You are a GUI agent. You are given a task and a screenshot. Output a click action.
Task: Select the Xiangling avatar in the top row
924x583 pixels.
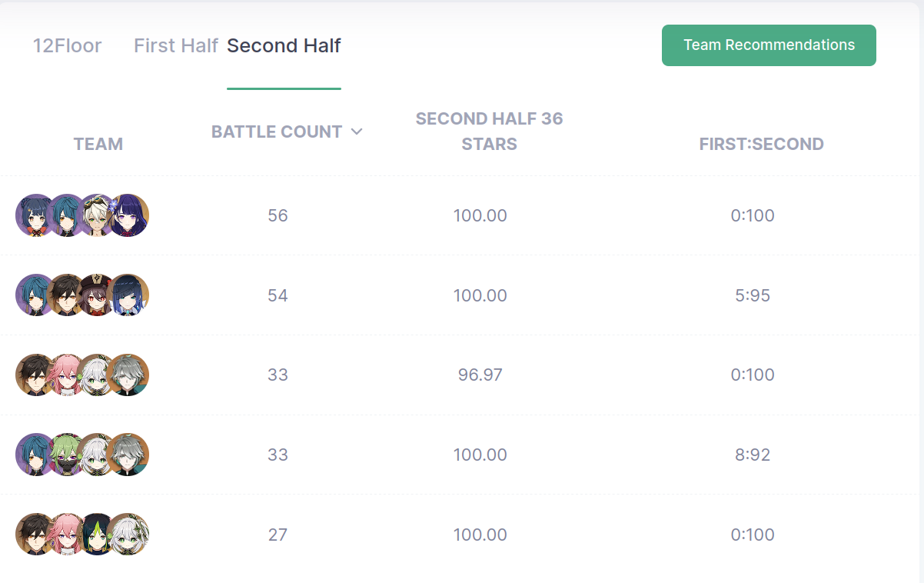[x=36, y=215]
